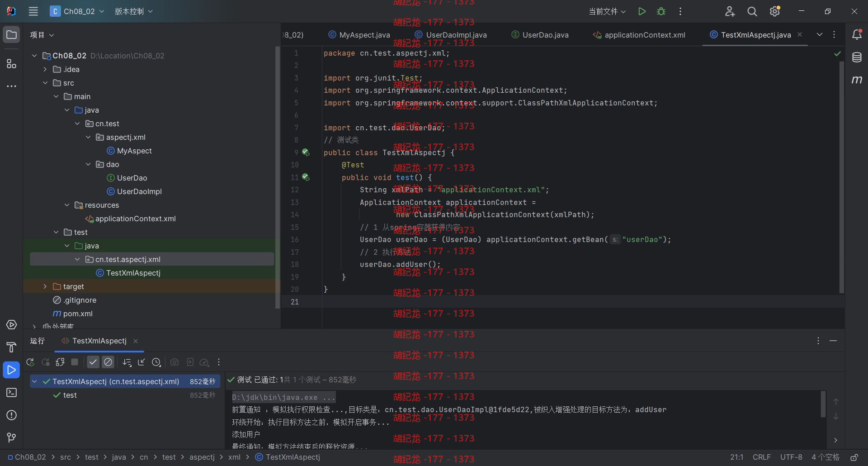Screen dimensions: 868x466
Task: Open the Terminal tool window
Action: tap(11, 393)
